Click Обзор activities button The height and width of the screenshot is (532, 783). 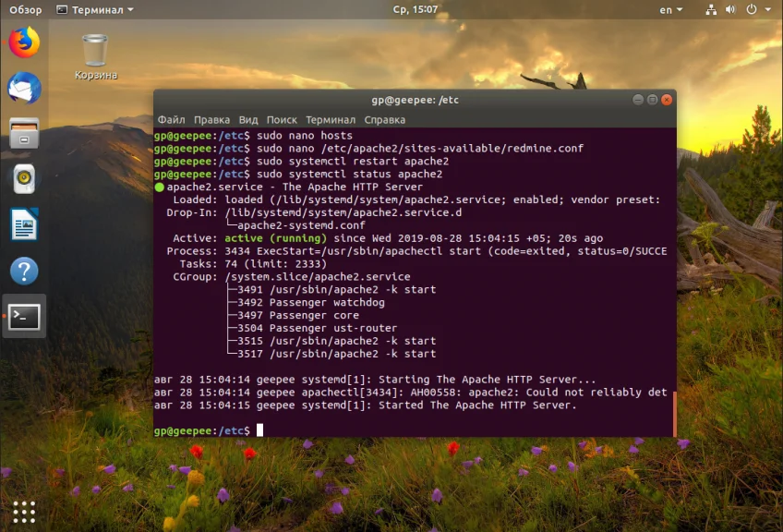[x=26, y=10]
